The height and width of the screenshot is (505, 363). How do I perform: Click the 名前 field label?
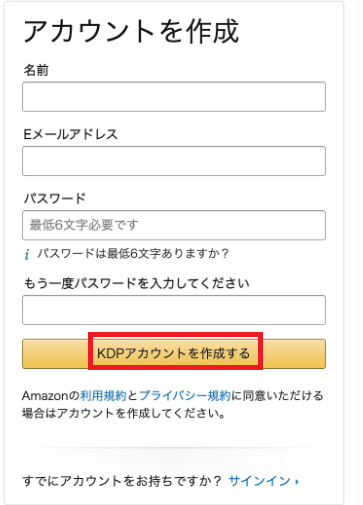[x=36, y=70]
